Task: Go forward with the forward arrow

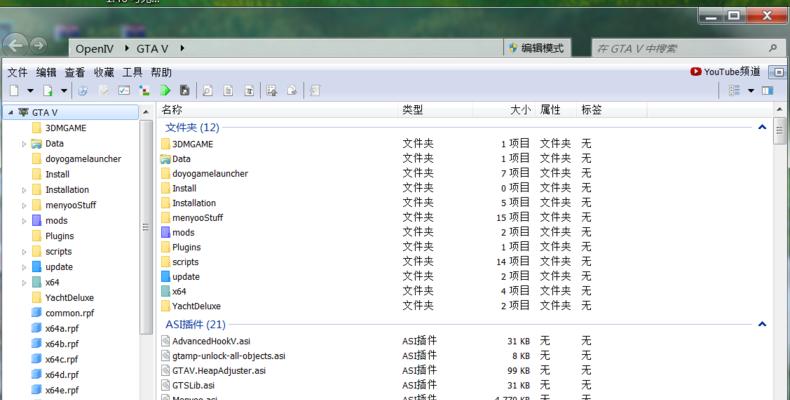Action: click(x=38, y=45)
